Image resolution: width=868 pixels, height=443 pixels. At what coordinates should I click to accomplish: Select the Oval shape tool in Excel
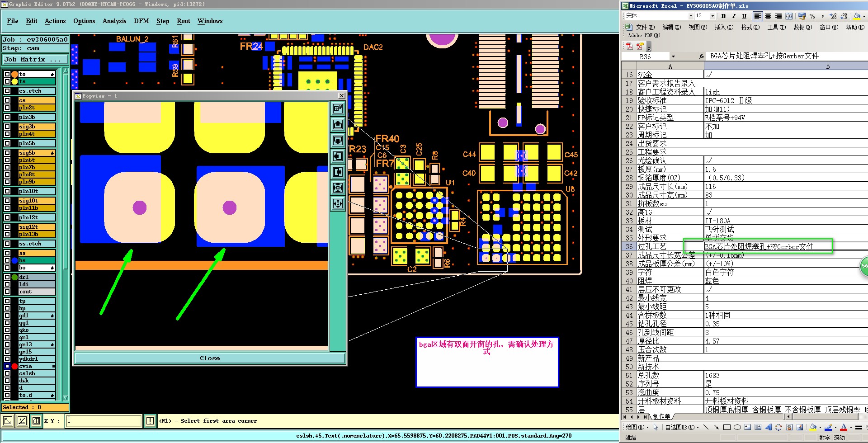pyautogui.click(x=737, y=427)
